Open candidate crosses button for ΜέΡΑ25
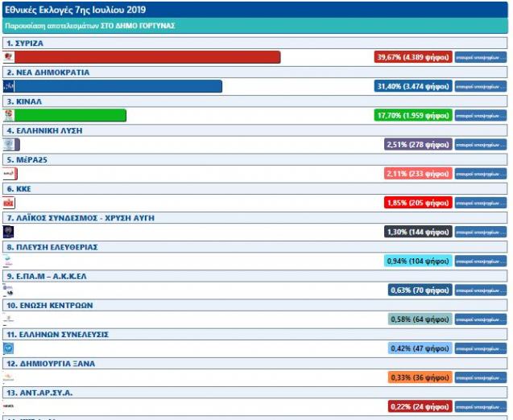The width and height of the screenshot is (513, 420). click(x=481, y=174)
